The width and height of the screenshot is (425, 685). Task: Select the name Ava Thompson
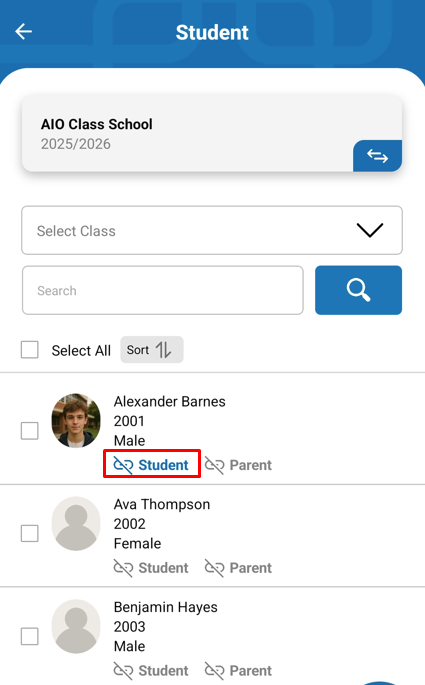click(x=162, y=505)
